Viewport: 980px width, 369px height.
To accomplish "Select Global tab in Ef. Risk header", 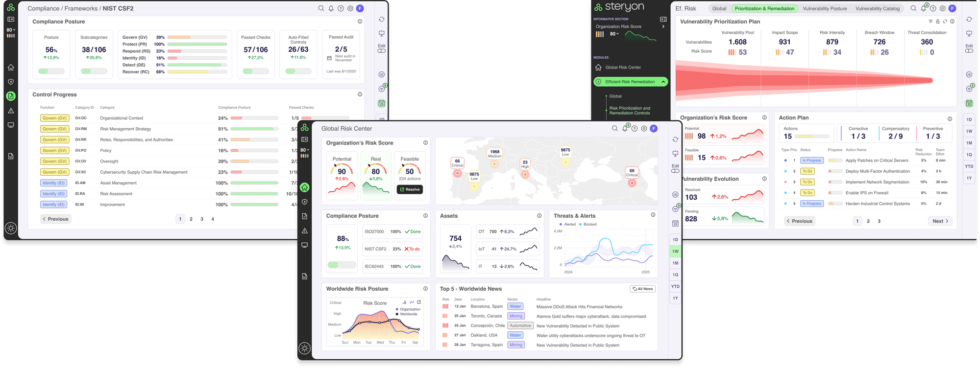I will coord(719,8).
